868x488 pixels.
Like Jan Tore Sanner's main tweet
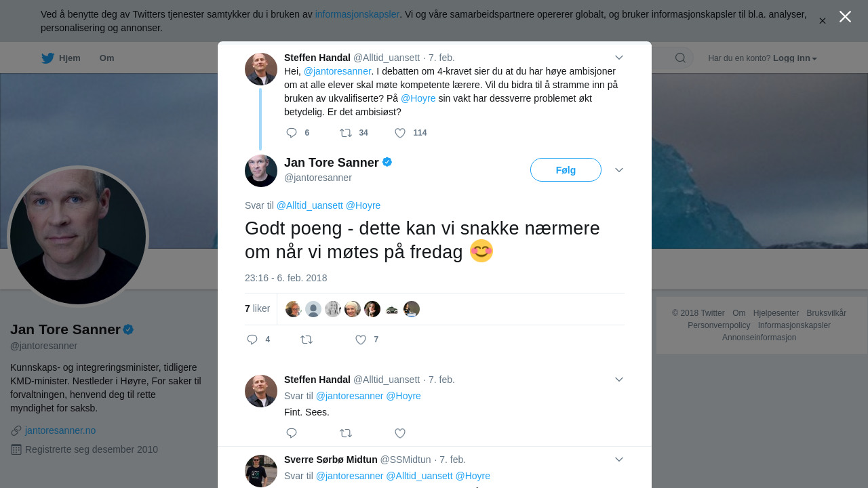pyautogui.click(x=361, y=340)
